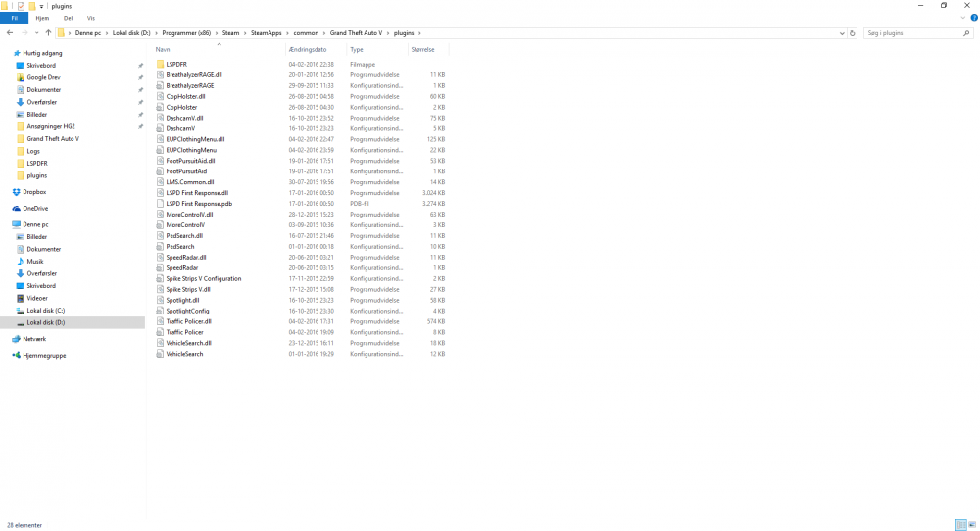Open Lokal disk (C:) drive
This screenshot has height=531, width=980.
coord(45,311)
